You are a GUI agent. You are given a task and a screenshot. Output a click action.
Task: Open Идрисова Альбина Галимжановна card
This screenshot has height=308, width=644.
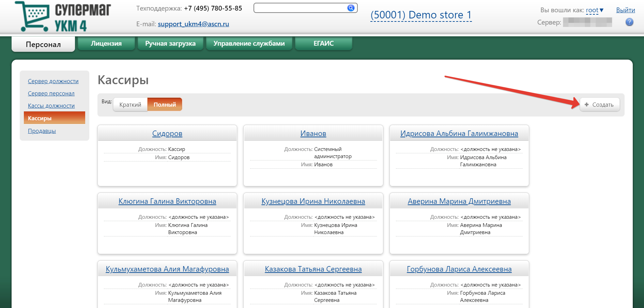pos(459,134)
